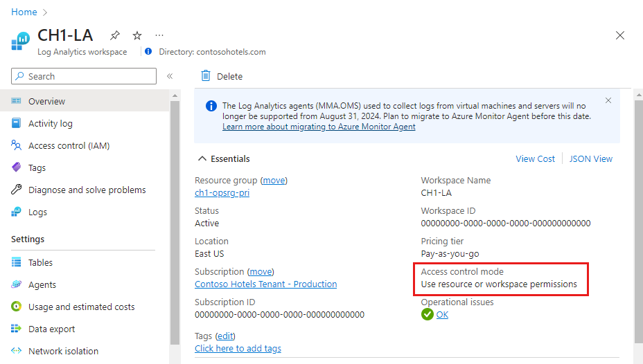Go to Tables under Settings

point(40,262)
